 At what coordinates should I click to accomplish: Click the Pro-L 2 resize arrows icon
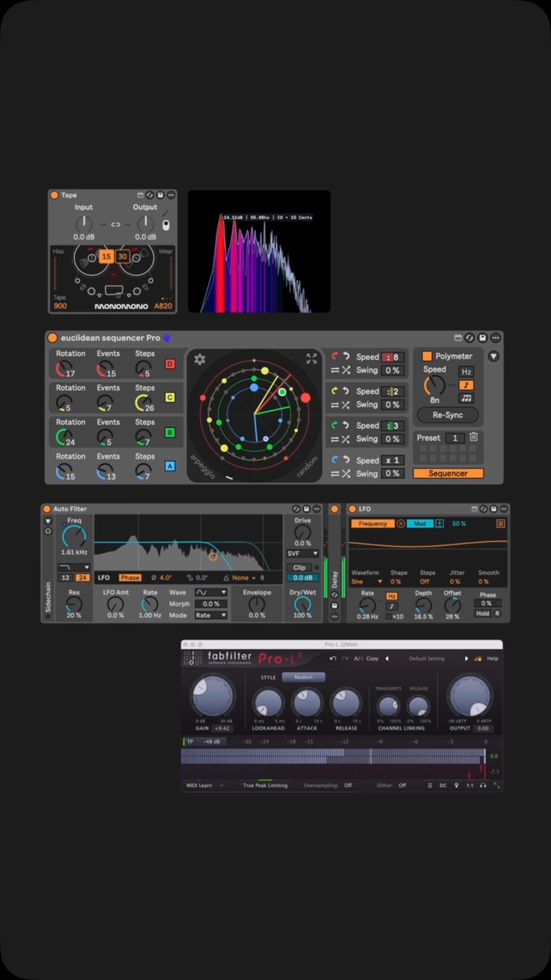point(497,786)
